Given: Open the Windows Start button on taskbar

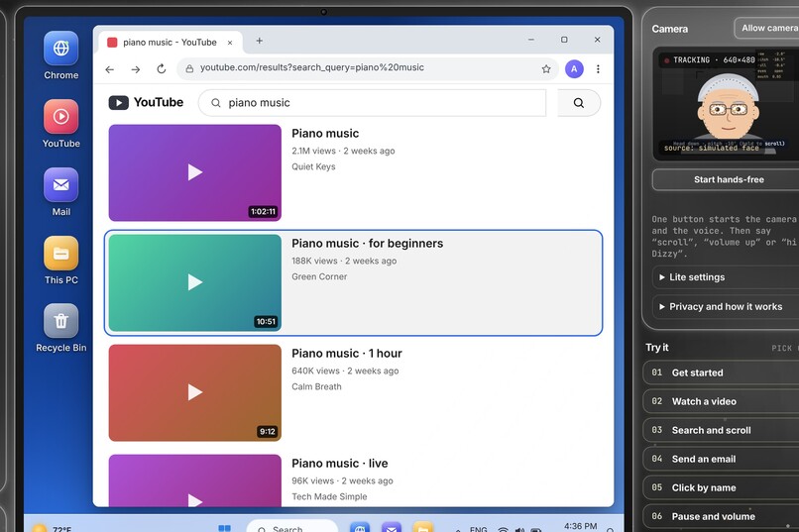Looking at the screenshot, I should [x=224, y=528].
